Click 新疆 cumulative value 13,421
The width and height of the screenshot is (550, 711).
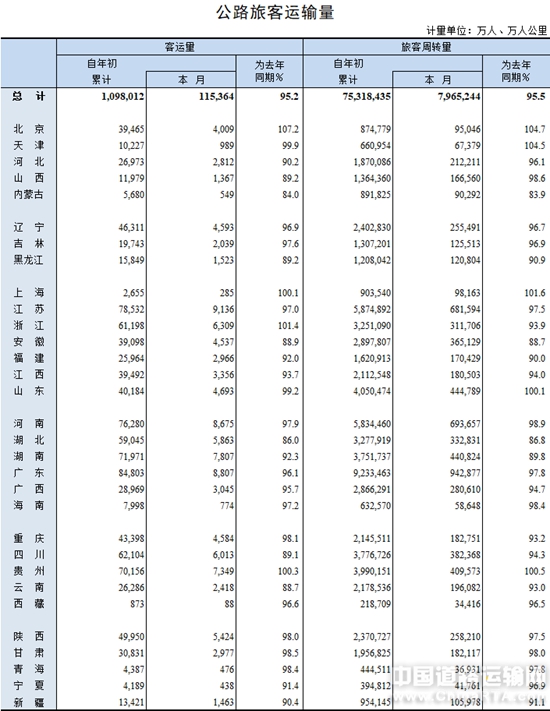coord(131,702)
